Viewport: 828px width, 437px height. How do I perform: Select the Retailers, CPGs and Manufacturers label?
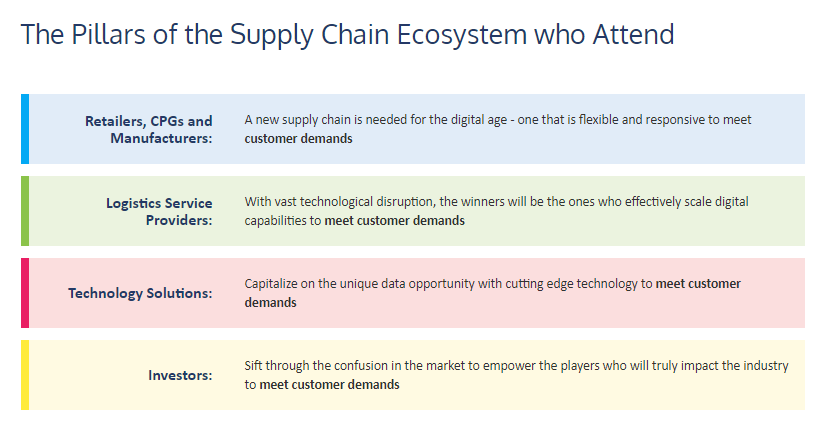pyautogui.click(x=149, y=129)
